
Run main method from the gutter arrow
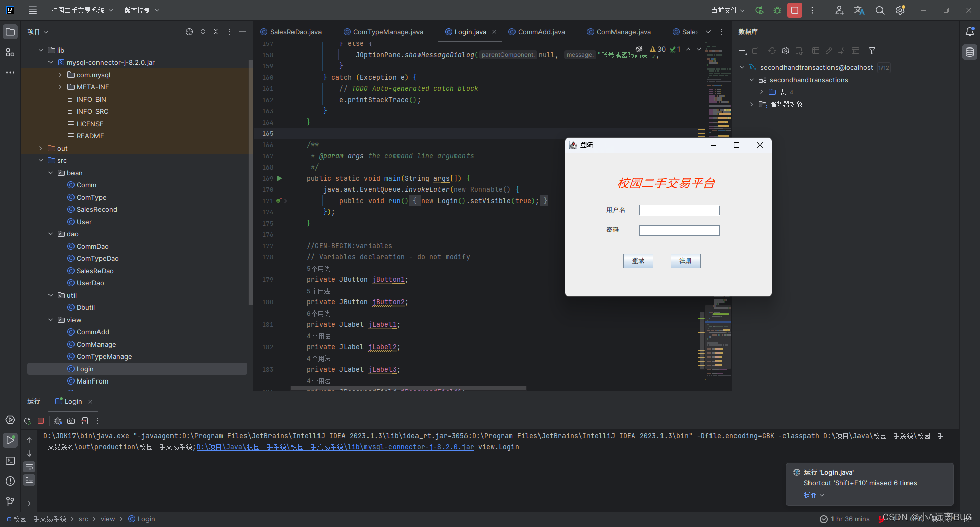pos(279,178)
